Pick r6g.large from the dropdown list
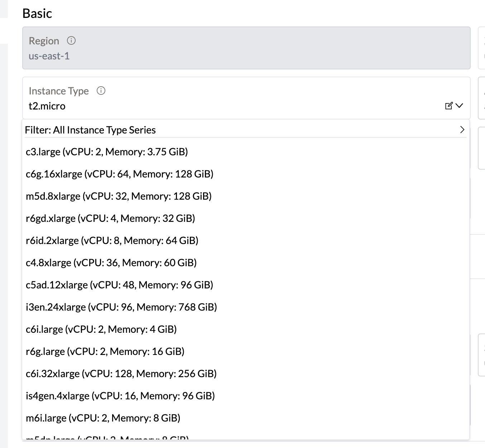The image size is (485, 448). pyautogui.click(x=105, y=351)
